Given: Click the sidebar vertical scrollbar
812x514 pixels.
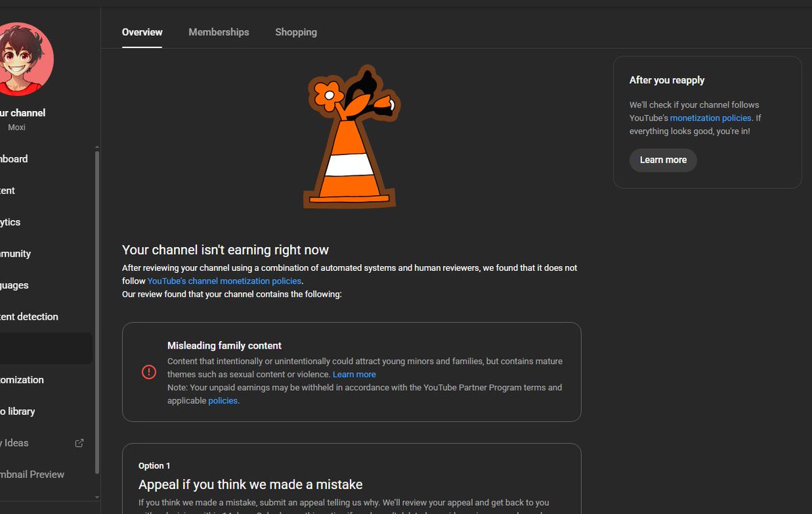Looking at the screenshot, I should point(97,312).
